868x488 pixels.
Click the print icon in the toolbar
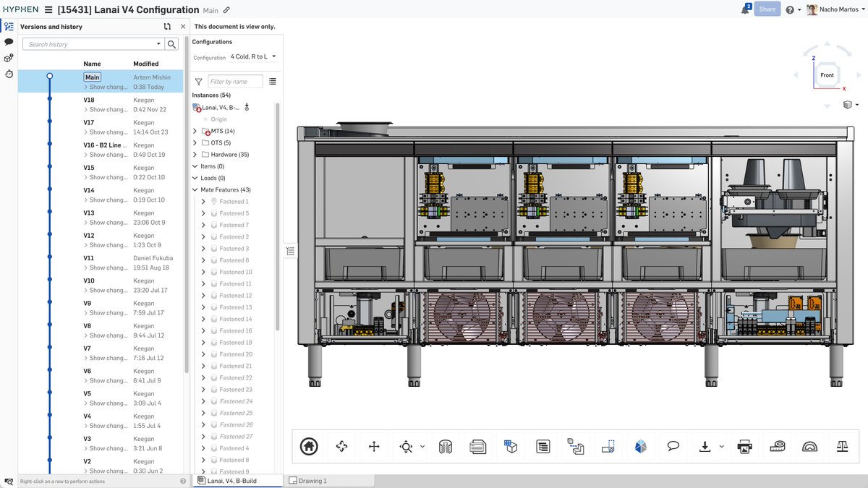[744, 446]
